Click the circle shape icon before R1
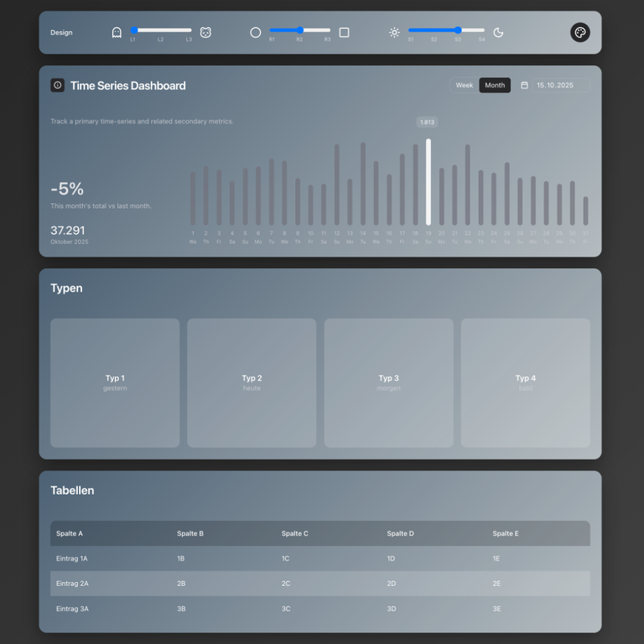The width and height of the screenshot is (644, 644). [256, 33]
